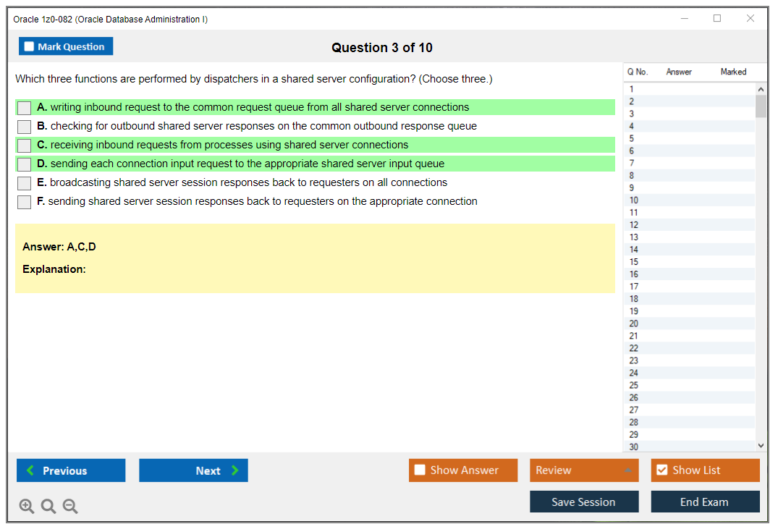Viewport: 778px width, 532px height.
Task: Open the Review dropdown
Action: click(x=583, y=470)
